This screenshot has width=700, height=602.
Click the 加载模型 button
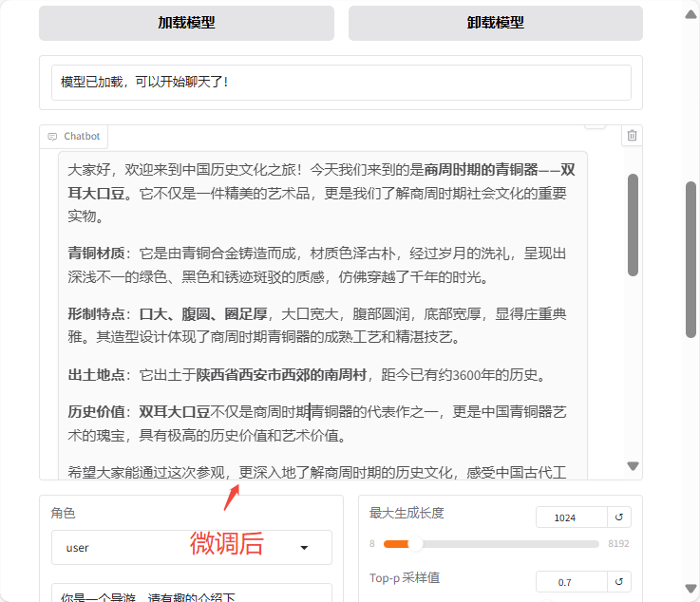[x=186, y=23]
